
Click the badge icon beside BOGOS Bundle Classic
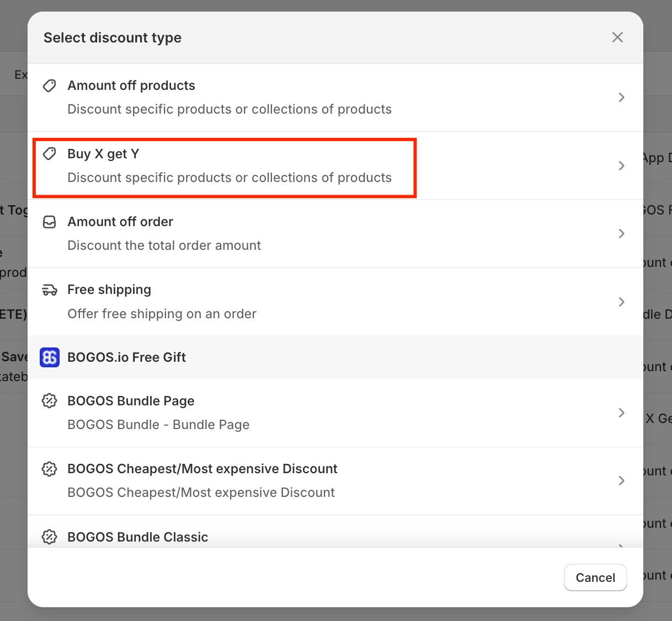point(50,537)
